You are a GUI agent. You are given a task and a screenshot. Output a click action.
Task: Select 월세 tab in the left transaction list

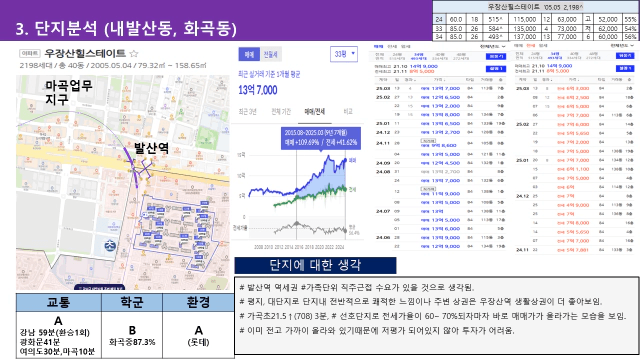405,47
